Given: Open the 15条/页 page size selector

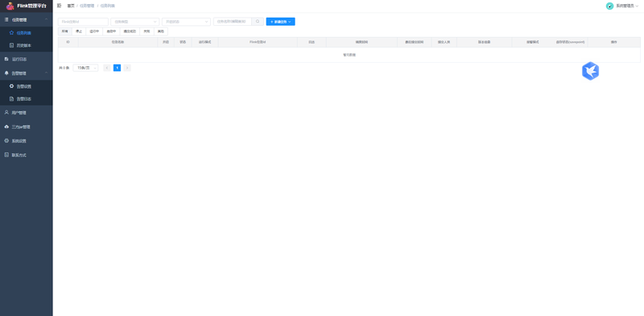Looking at the screenshot, I should [85, 68].
